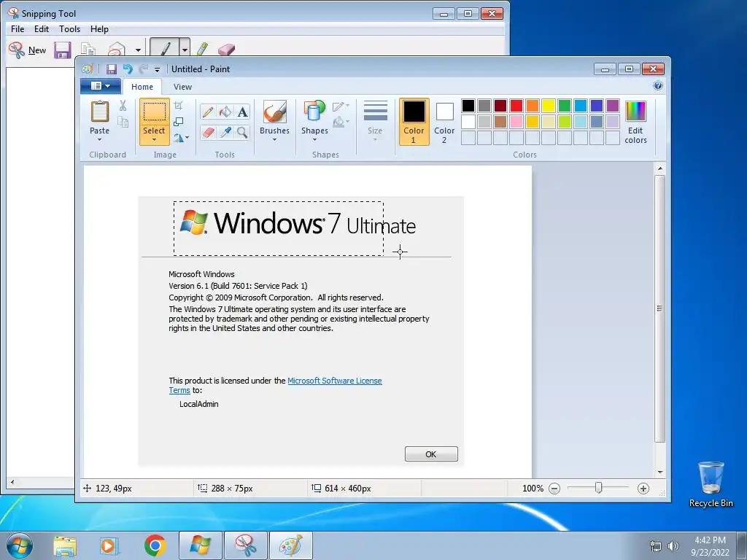Select the Eraser in Snipping Tool
747x560 pixels.
click(x=226, y=49)
